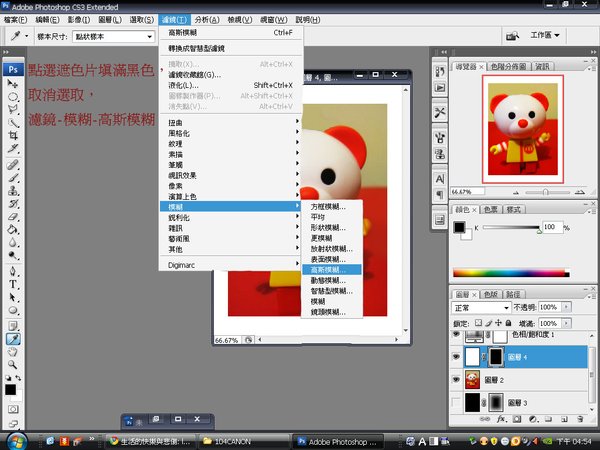This screenshot has width=600, height=450.
Task: Select the 圖層 4 layer mask thumbnail
Action: coord(496,357)
